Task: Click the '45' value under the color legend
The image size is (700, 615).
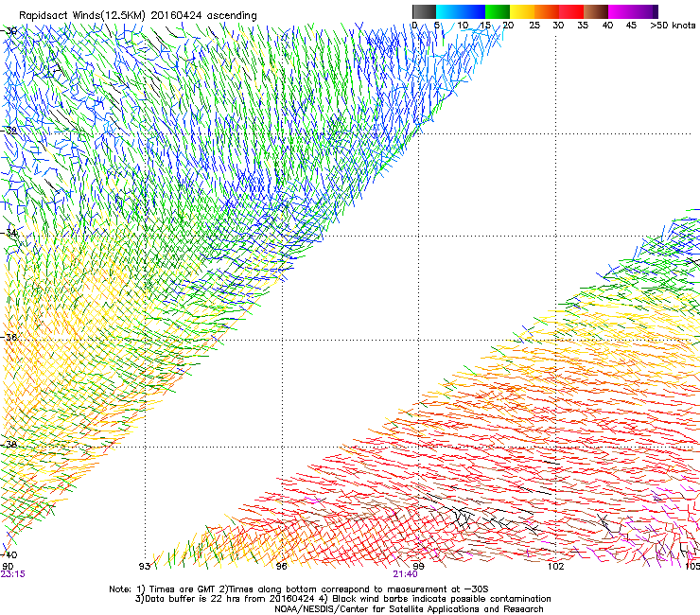Action: pyautogui.click(x=631, y=26)
